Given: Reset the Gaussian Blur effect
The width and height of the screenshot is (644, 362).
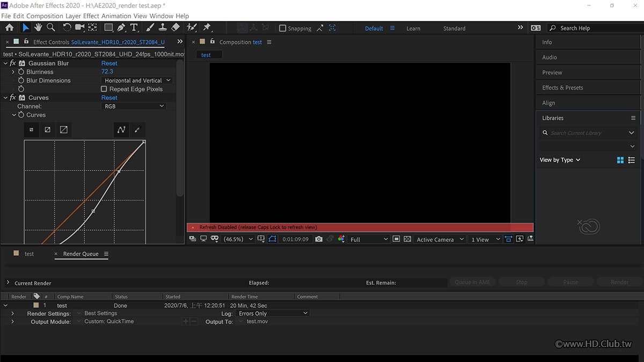Looking at the screenshot, I should coord(109,63).
